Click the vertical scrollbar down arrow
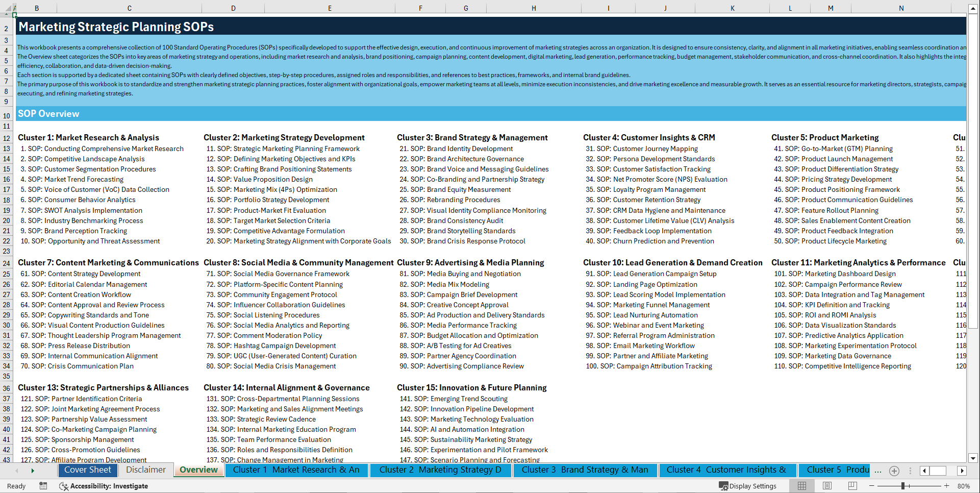 tap(973, 458)
